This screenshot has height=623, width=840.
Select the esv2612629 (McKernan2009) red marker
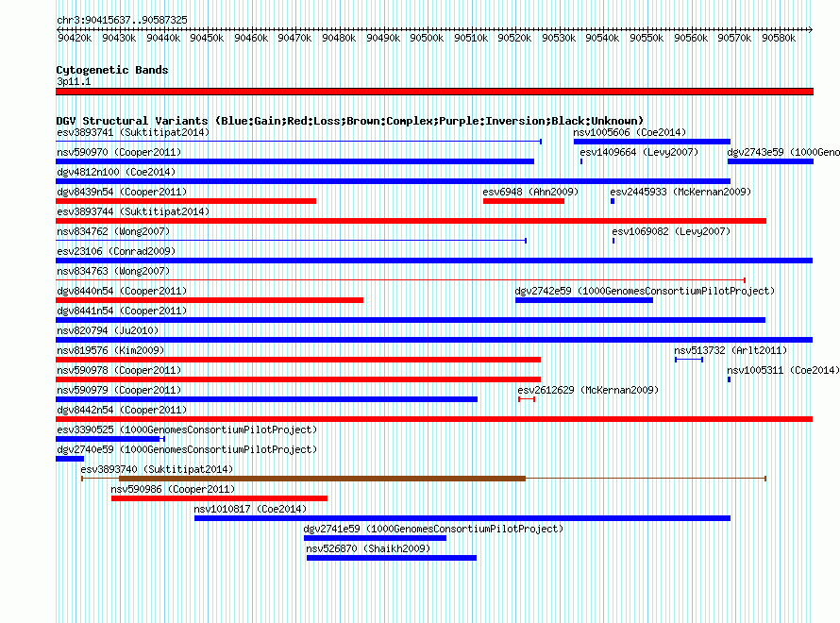(527, 399)
